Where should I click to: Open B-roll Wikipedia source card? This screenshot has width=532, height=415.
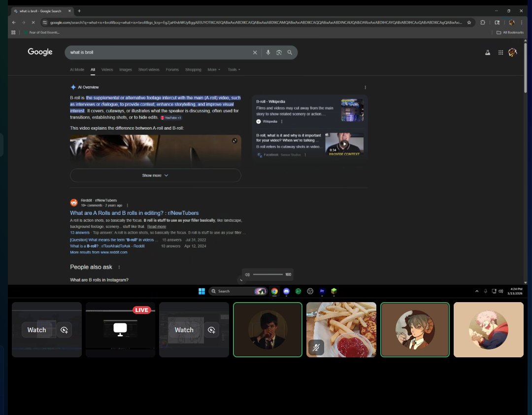pos(309,111)
